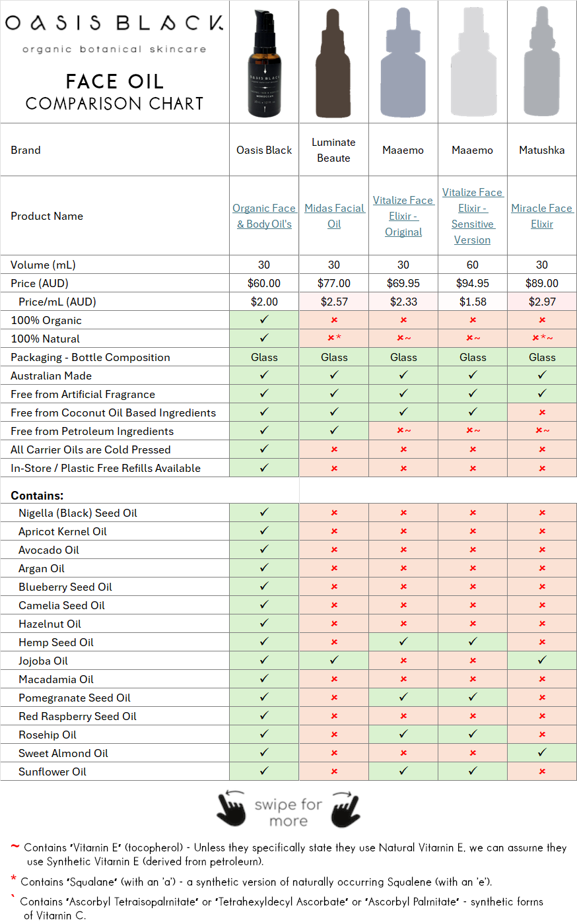Image resolution: width=577 pixels, height=924 pixels.
Task: Click the Matushka Australian Made checkmark
Action: click(x=542, y=375)
